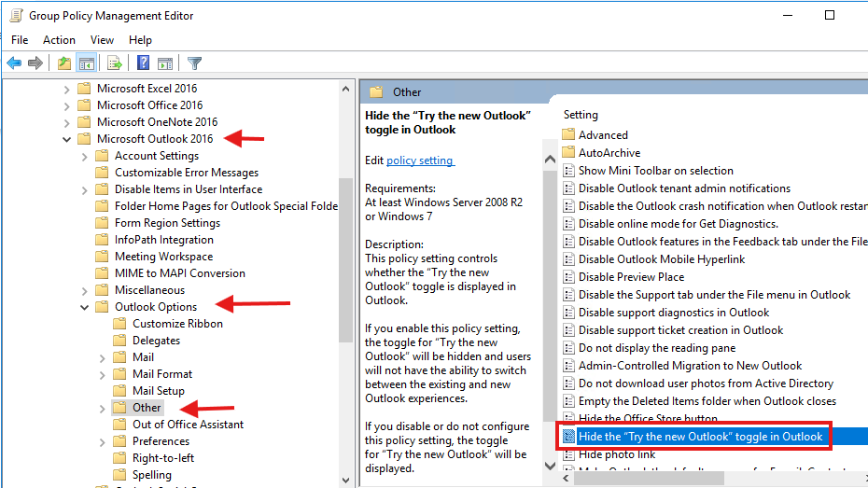Open help via the question mark icon
This screenshot has height=488, width=868.
143,63
